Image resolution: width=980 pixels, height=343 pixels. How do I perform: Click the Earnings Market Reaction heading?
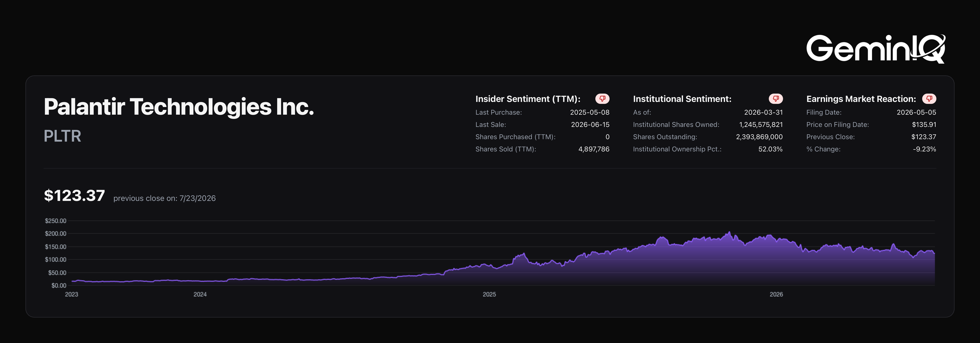click(861, 99)
